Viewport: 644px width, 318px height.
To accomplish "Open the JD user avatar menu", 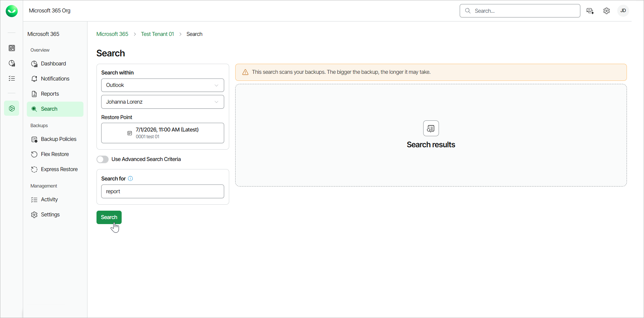I will point(623,11).
